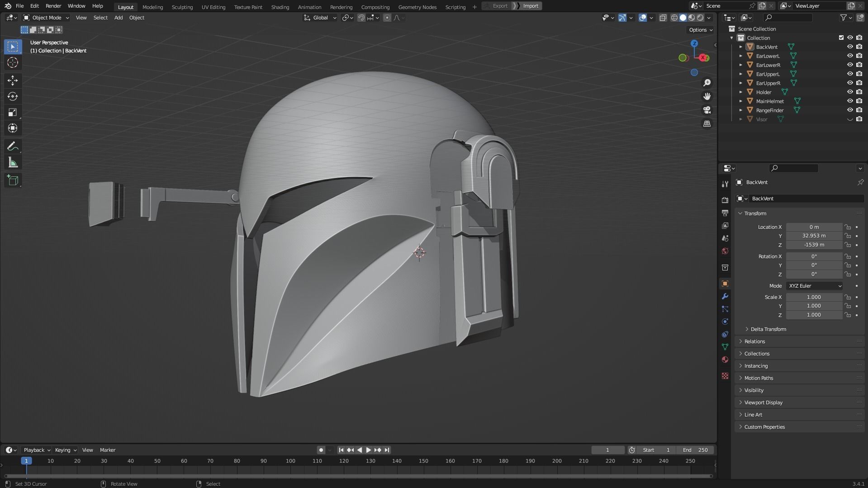Click the timeline frame 1 marker

[x=26, y=461]
